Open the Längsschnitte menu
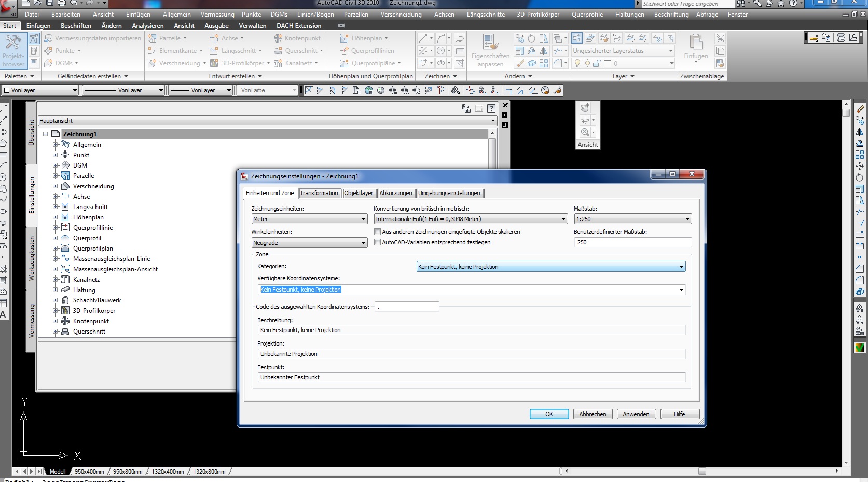 tap(486, 15)
